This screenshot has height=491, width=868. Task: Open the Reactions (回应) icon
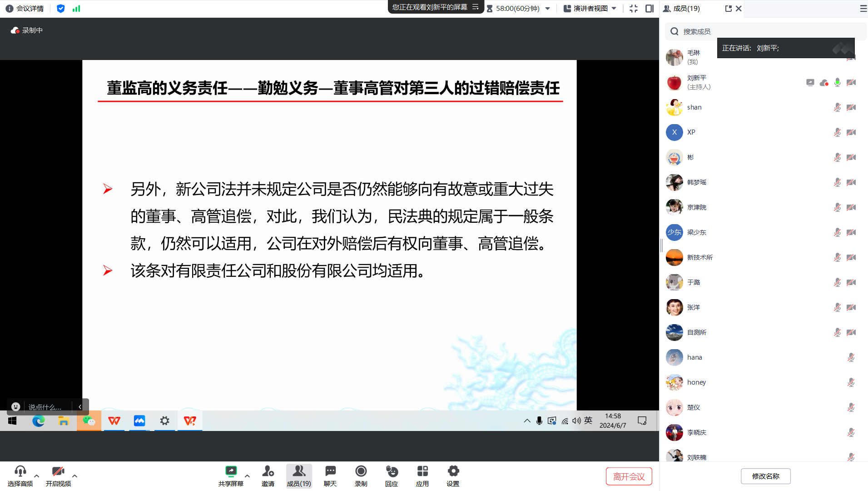392,471
